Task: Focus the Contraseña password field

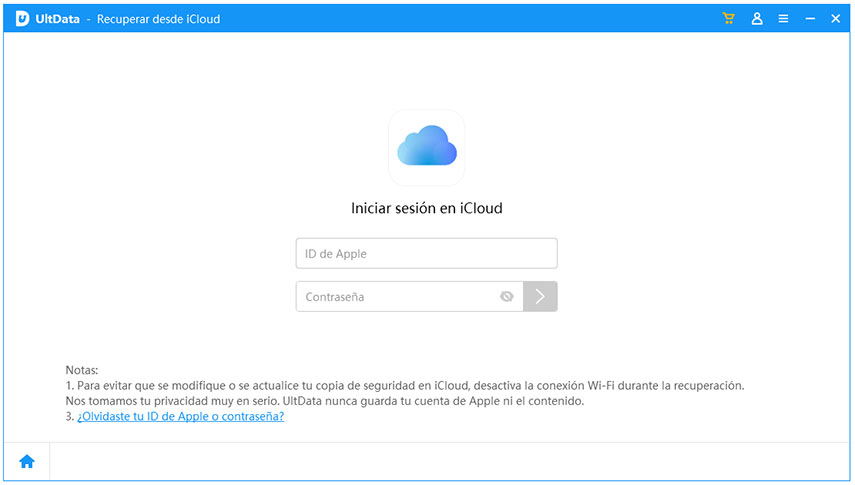Action: (x=397, y=297)
